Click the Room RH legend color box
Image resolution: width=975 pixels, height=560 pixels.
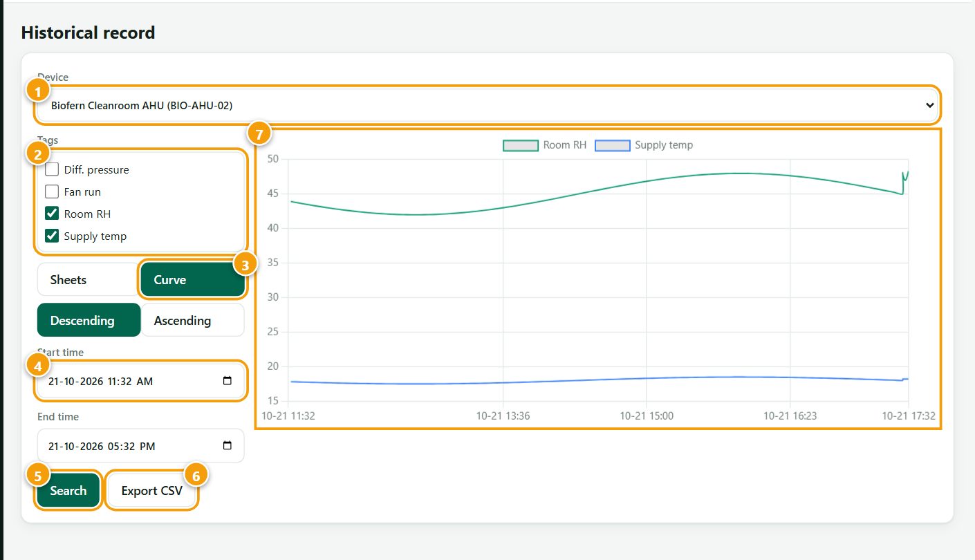[x=521, y=145]
